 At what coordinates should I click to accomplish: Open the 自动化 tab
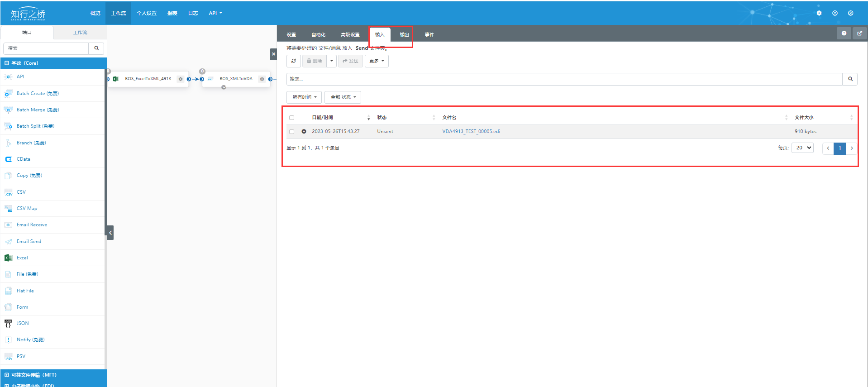click(x=318, y=35)
